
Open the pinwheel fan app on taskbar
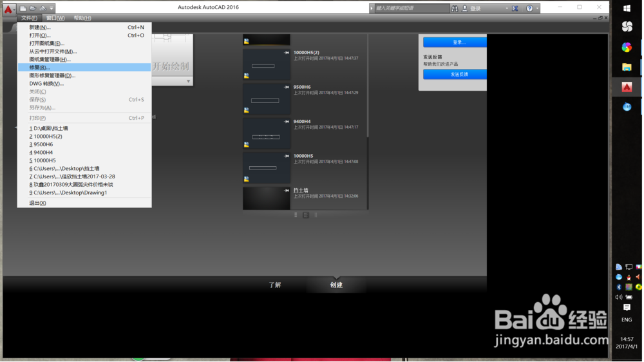(627, 26)
